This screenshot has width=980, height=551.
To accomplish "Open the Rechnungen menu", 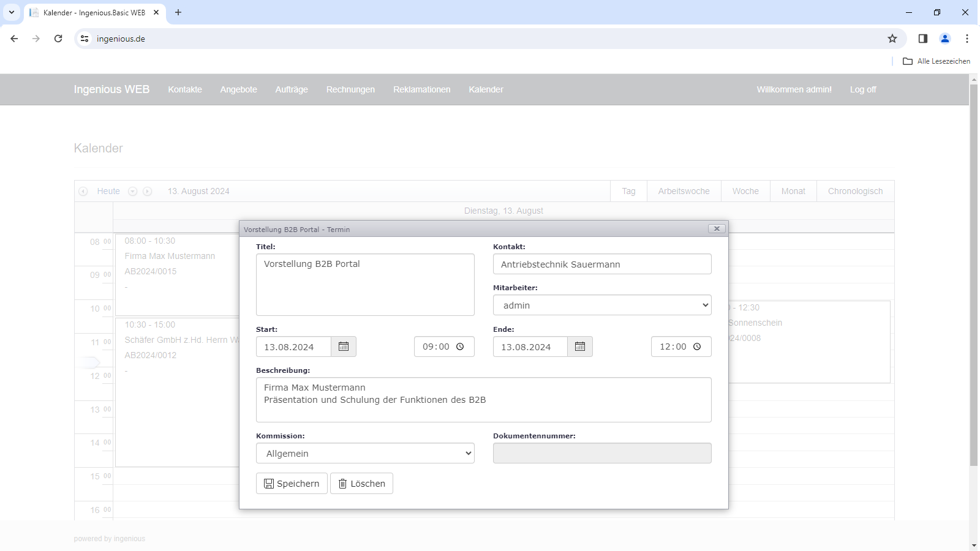I will 350,89.
